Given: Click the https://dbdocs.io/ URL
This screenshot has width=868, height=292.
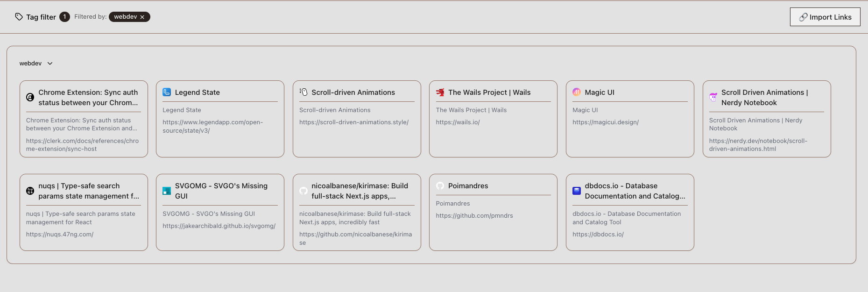Looking at the screenshot, I should tap(598, 235).
